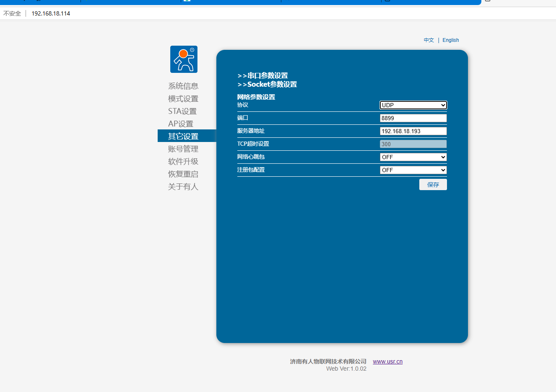
Task: Open 恢复重启 sidebar item
Action: pos(183,174)
